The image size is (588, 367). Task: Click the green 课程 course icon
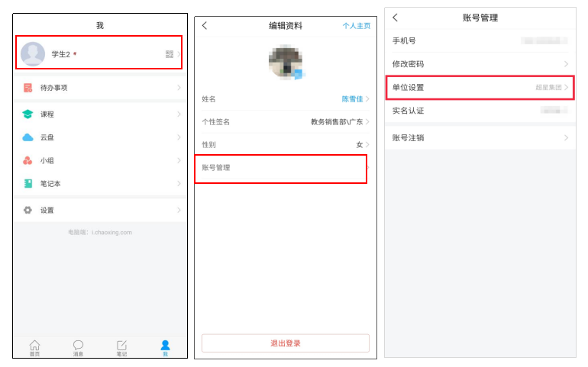(x=27, y=114)
